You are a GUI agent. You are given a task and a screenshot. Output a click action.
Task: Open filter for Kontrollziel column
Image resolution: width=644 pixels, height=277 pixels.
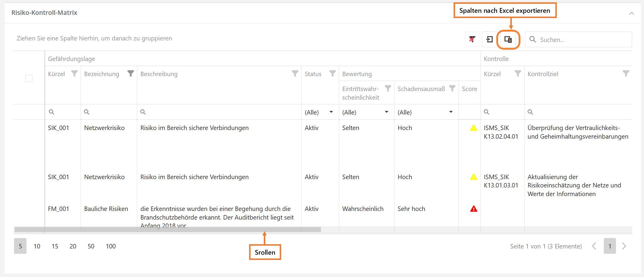[x=626, y=73]
